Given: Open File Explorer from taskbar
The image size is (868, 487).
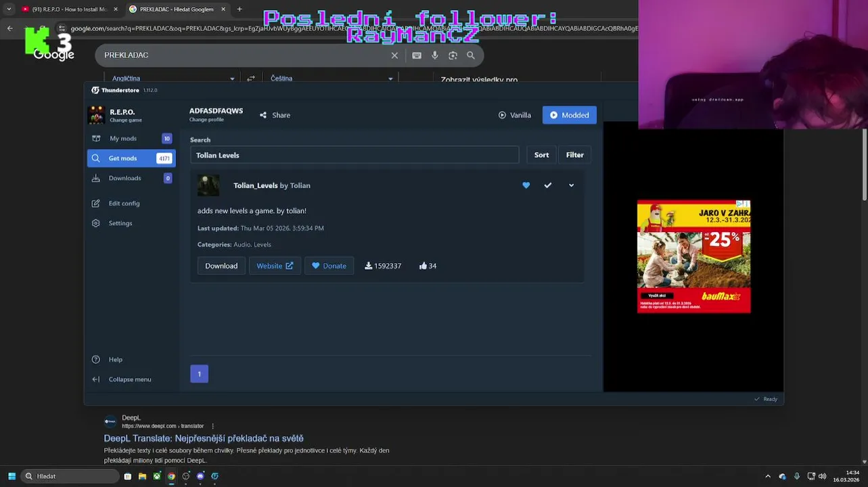Looking at the screenshot, I should pyautogui.click(x=142, y=476).
